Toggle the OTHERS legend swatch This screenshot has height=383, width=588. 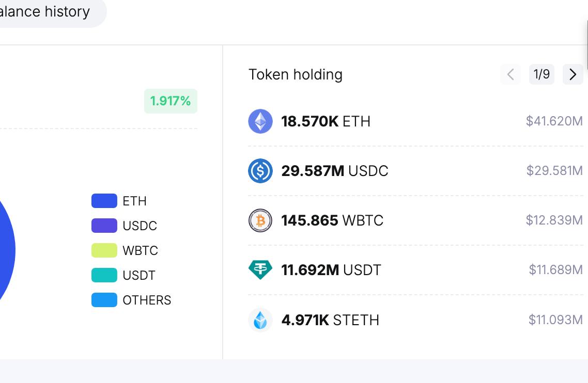pyautogui.click(x=104, y=300)
